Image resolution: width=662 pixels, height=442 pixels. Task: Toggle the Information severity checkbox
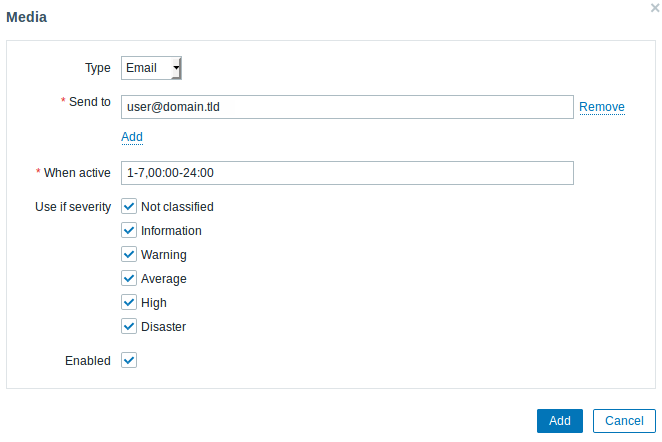129,230
